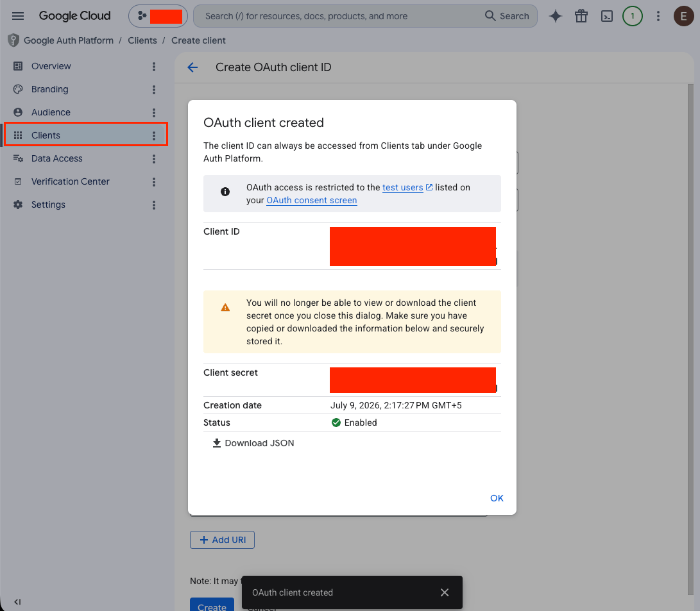Click the Enabled status text
This screenshot has height=611, width=700.
361,423
